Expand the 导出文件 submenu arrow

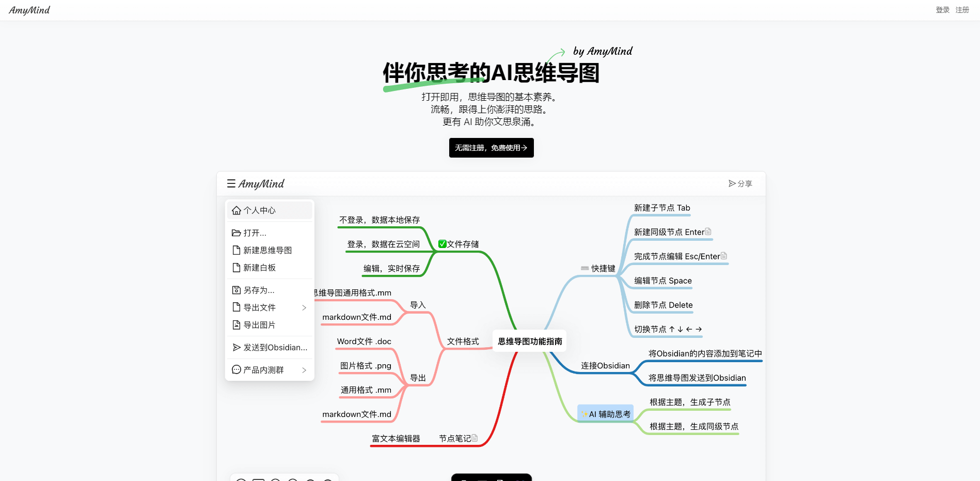pos(304,308)
